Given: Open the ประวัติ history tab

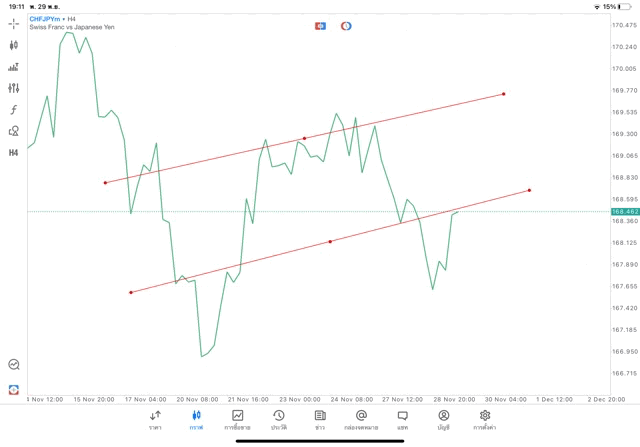Looking at the screenshot, I should point(279,420).
